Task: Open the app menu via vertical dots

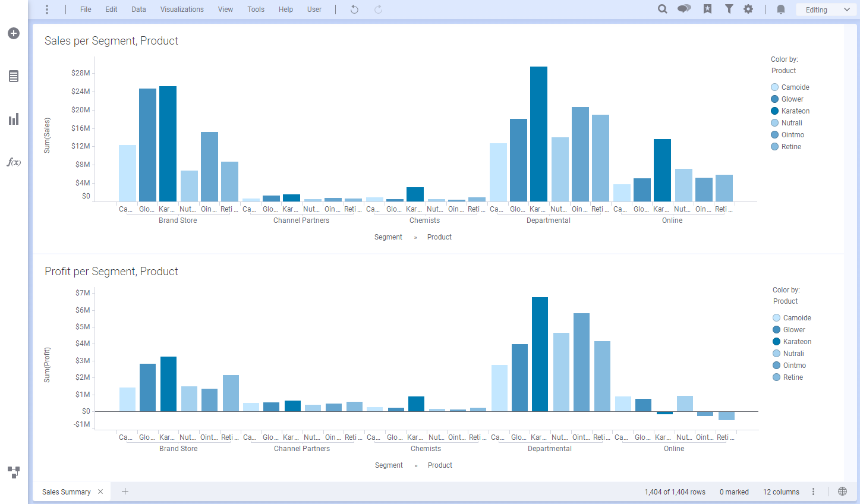Action: 46,9
